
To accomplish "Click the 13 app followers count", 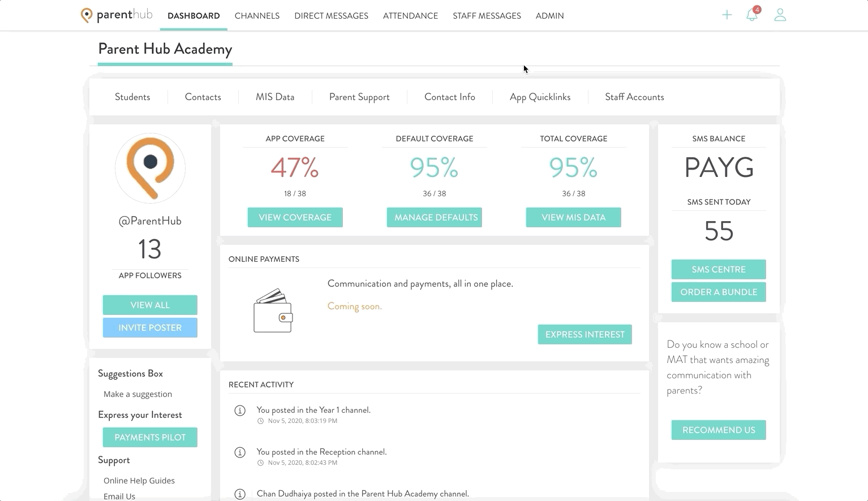I will (150, 249).
